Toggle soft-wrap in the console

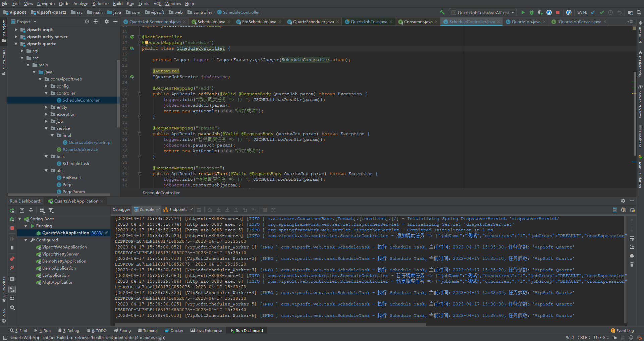[632, 238]
